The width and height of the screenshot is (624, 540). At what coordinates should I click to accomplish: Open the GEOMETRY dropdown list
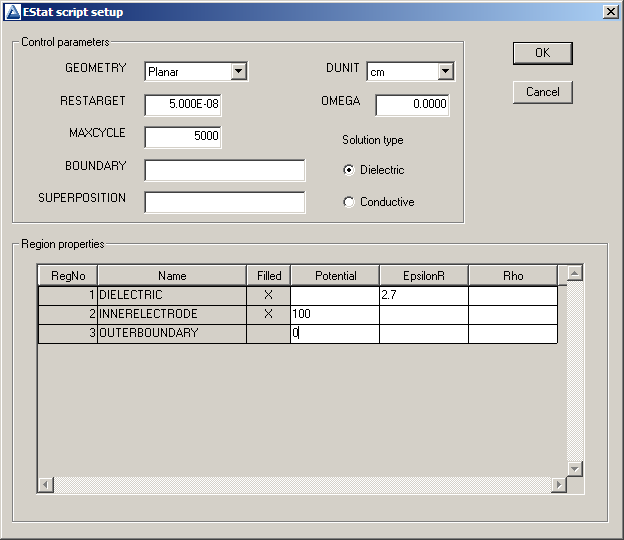pos(238,71)
